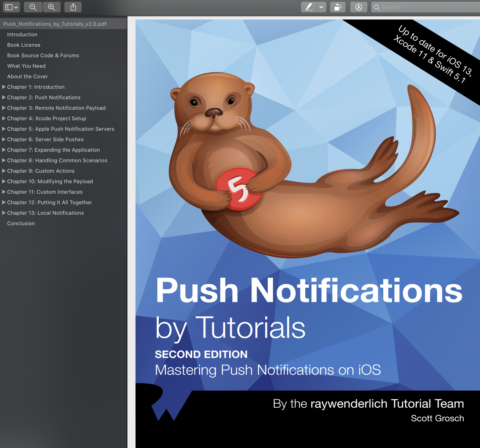Expand Chapter 5: Apple Push Notification Servers

click(x=3, y=129)
